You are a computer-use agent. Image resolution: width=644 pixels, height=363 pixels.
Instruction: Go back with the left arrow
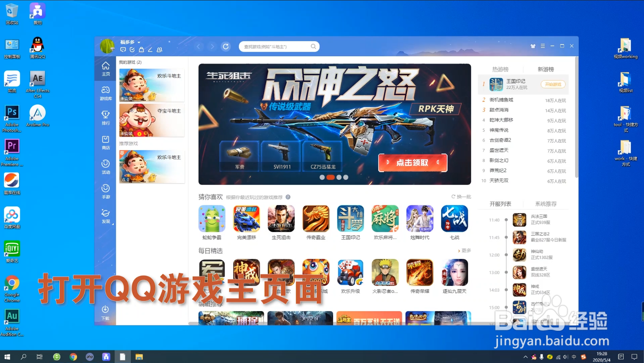[x=198, y=46]
